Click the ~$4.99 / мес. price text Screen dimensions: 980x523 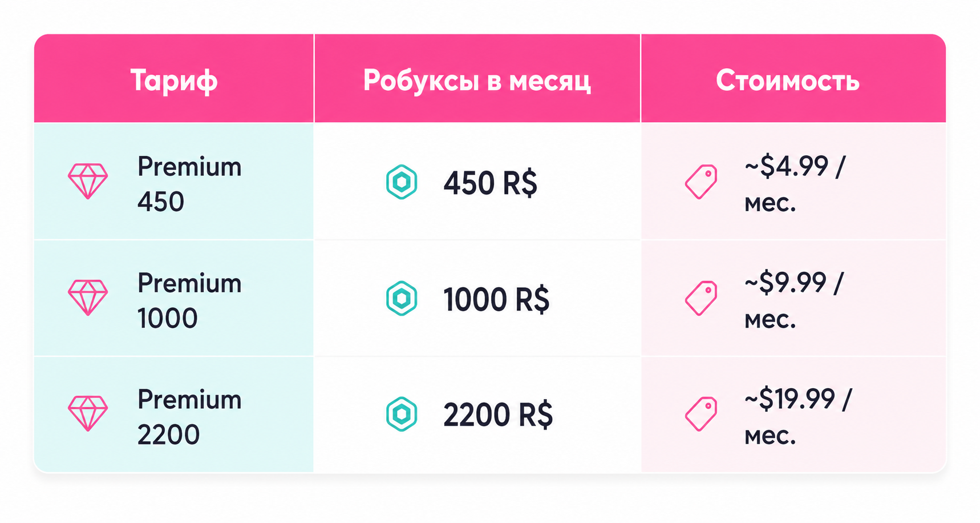[x=795, y=184]
